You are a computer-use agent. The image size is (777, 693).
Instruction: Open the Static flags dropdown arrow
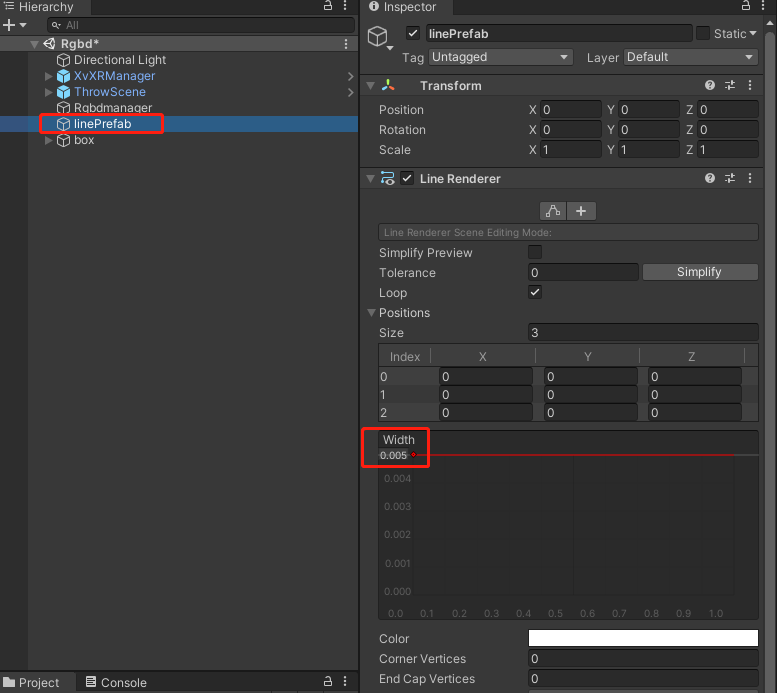[753, 33]
